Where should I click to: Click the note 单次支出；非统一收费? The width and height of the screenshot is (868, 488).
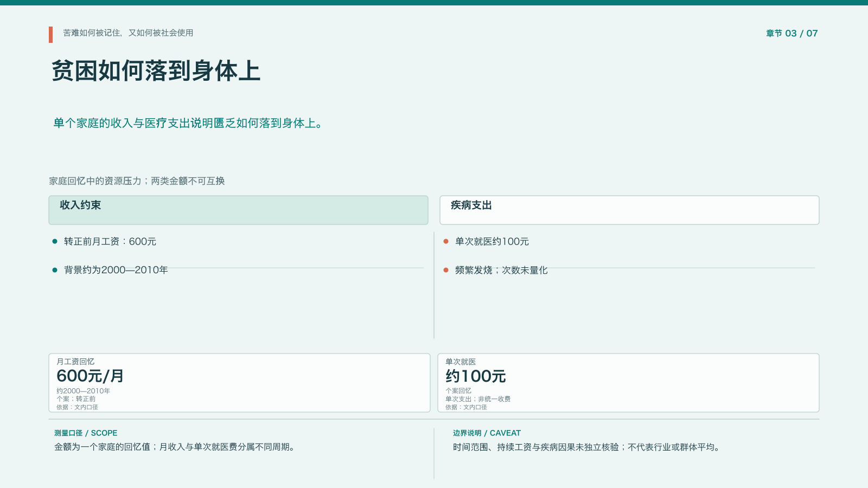(478, 399)
